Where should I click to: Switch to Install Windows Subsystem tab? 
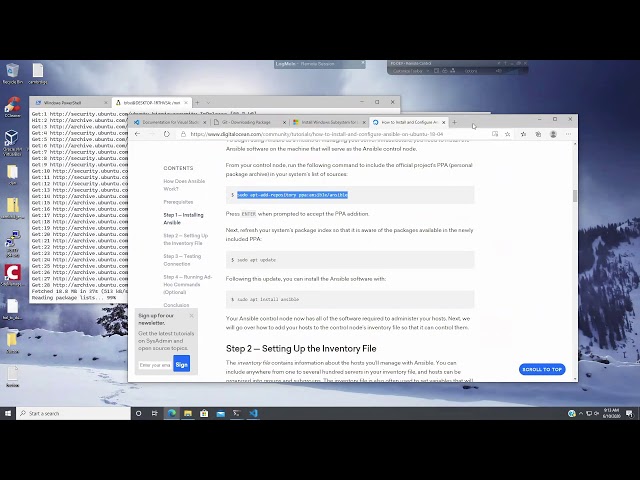coord(329,122)
